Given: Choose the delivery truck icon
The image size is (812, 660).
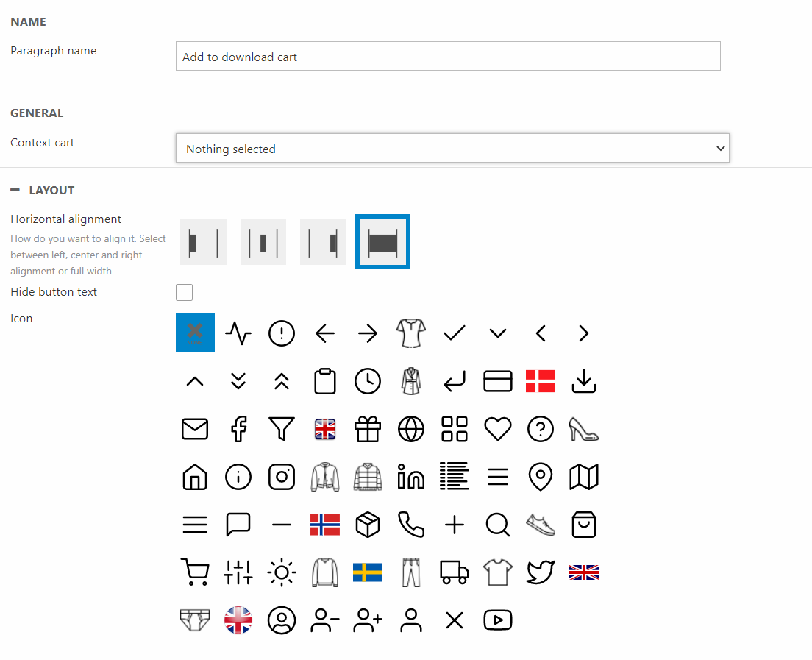Looking at the screenshot, I should tap(454, 572).
